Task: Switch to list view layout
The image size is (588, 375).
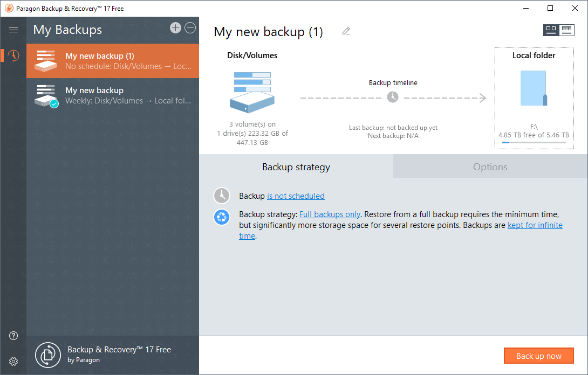Action: [566, 30]
